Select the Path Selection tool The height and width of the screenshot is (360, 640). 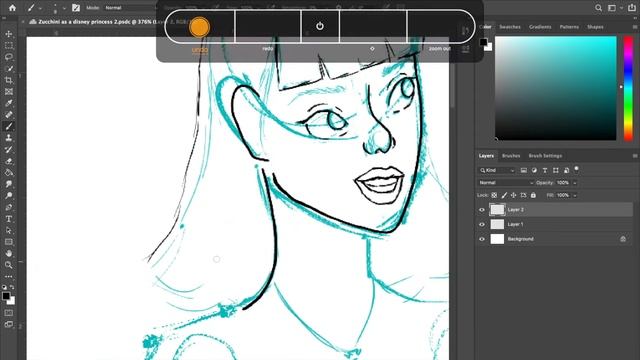point(9,230)
